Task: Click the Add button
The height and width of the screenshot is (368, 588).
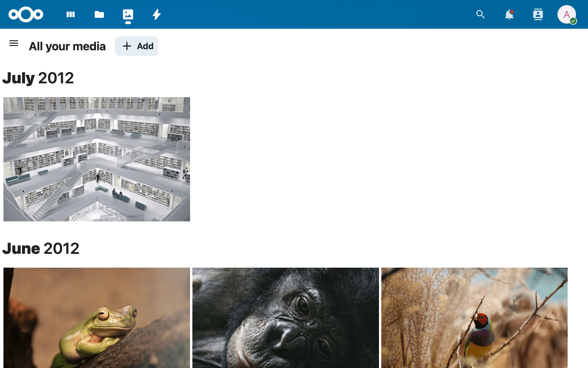Action: 137,46
